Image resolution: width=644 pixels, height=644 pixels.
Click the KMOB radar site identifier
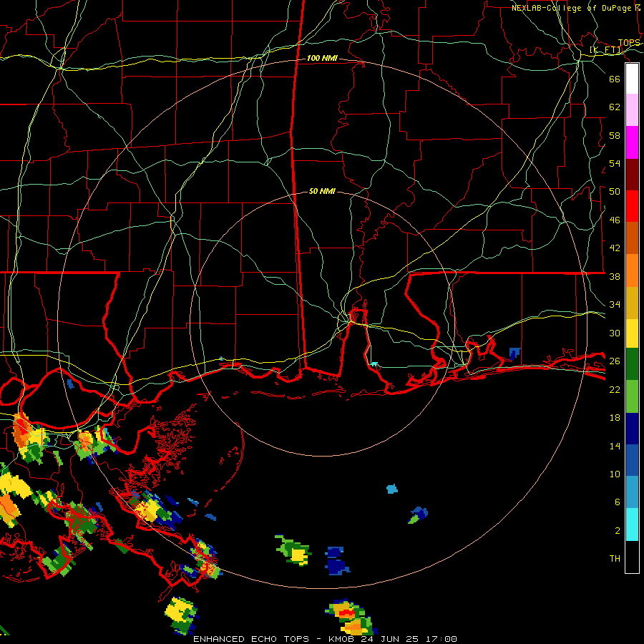click(x=342, y=639)
